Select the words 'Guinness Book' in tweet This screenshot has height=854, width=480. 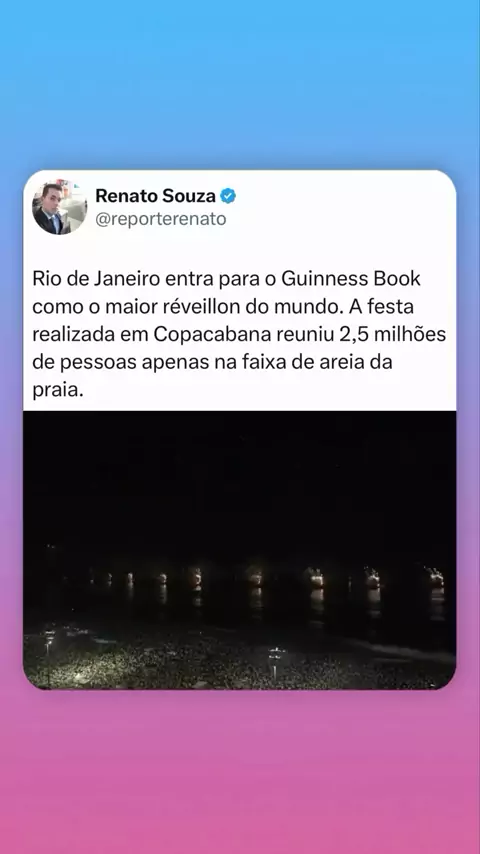[x=351, y=279]
